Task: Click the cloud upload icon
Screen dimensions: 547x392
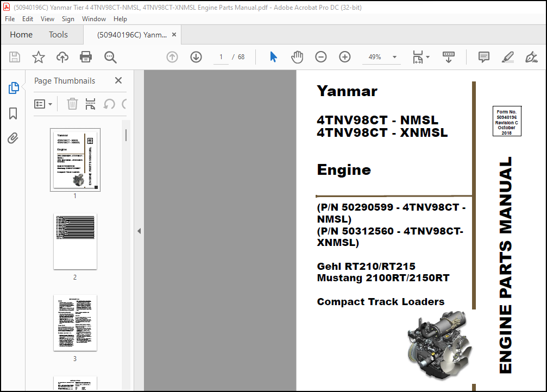Action: click(62, 57)
